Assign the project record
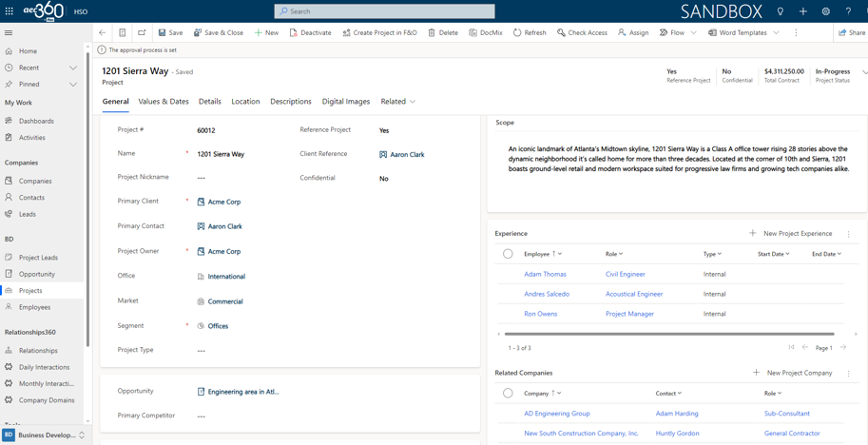868x445 pixels. 633,32
